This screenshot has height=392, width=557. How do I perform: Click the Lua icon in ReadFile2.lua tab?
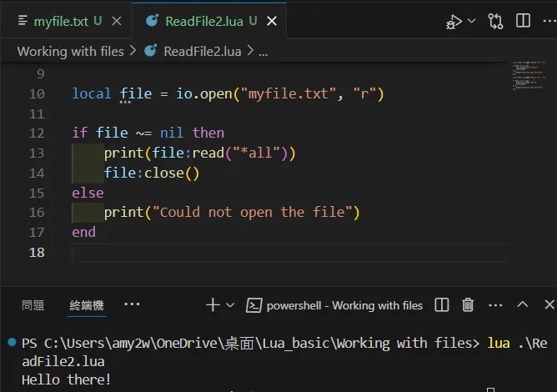click(x=153, y=21)
